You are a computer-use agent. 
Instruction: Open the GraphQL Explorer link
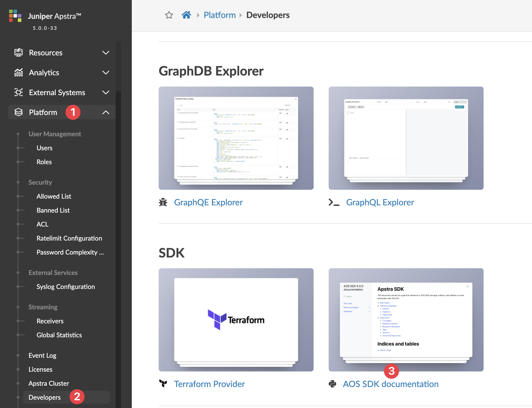point(380,202)
